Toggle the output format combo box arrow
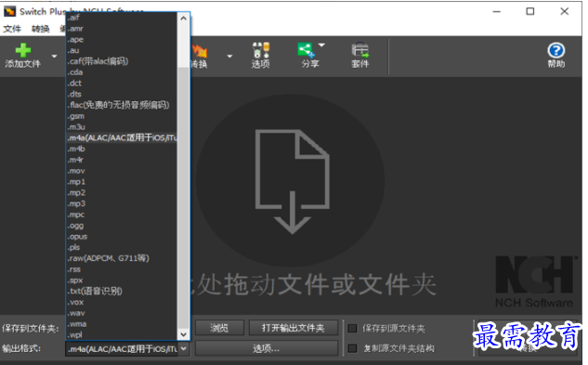588x365 pixels. click(x=183, y=348)
